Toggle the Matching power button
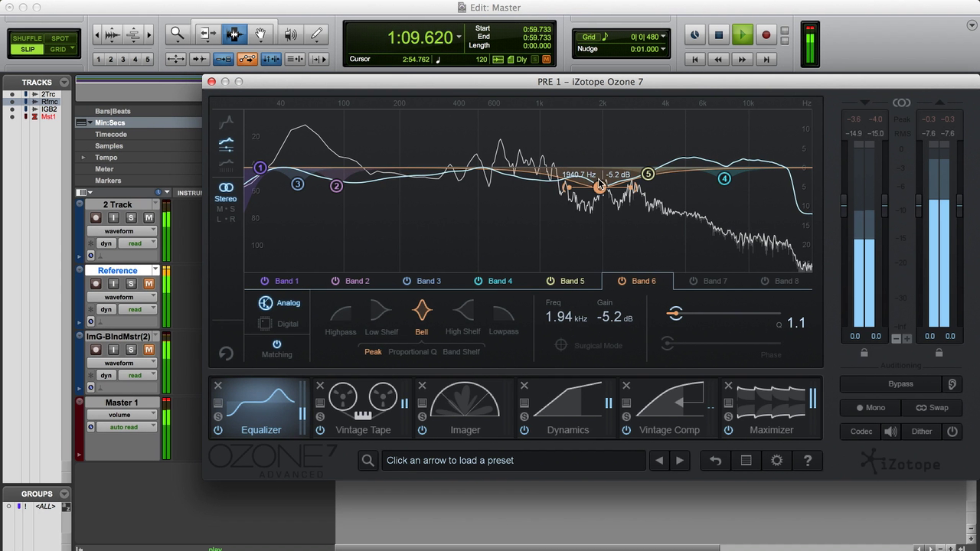The image size is (980, 551). (277, 344)
